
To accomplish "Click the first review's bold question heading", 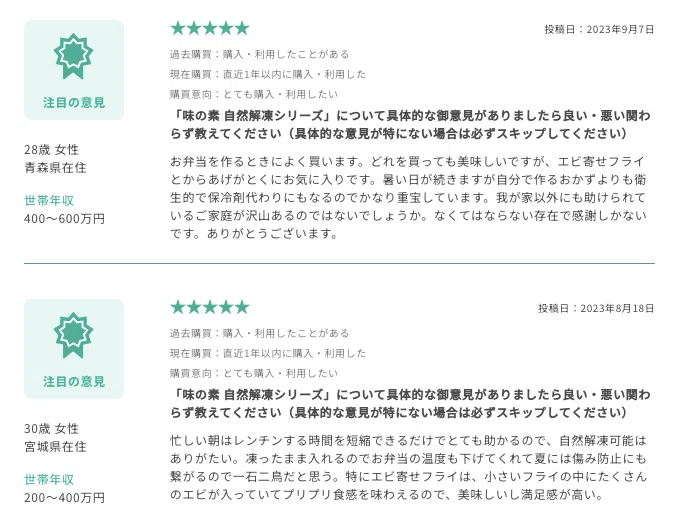I will pos(410,124).
